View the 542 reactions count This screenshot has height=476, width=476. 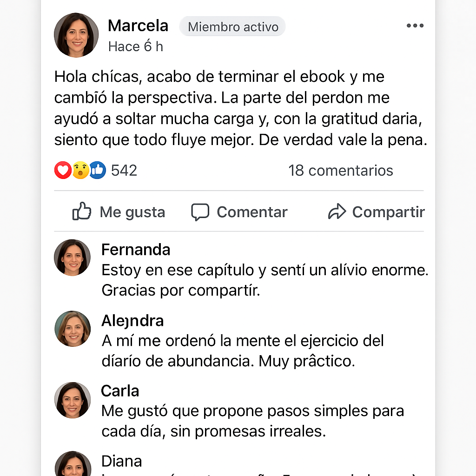(x=124, y=171)
